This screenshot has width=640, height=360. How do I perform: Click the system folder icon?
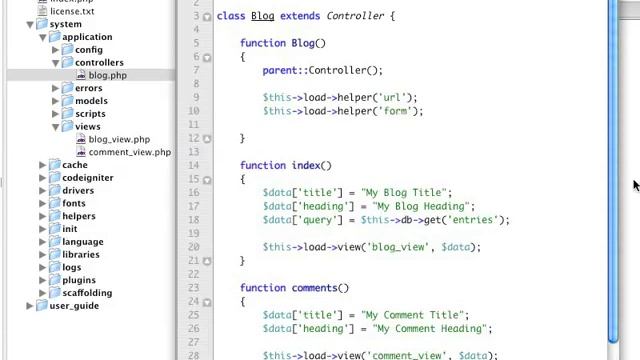[42, 24]
